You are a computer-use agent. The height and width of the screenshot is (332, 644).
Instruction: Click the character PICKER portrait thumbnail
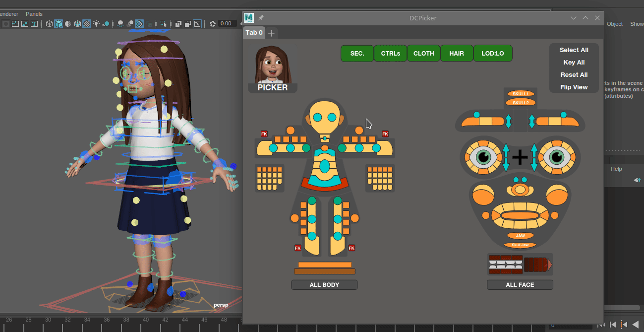272,66
